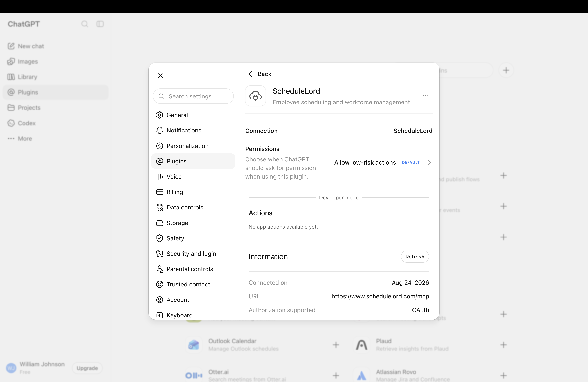Add the Plaud plugin
Viewport: 588px width, 382px height.
tap(503, 345)
